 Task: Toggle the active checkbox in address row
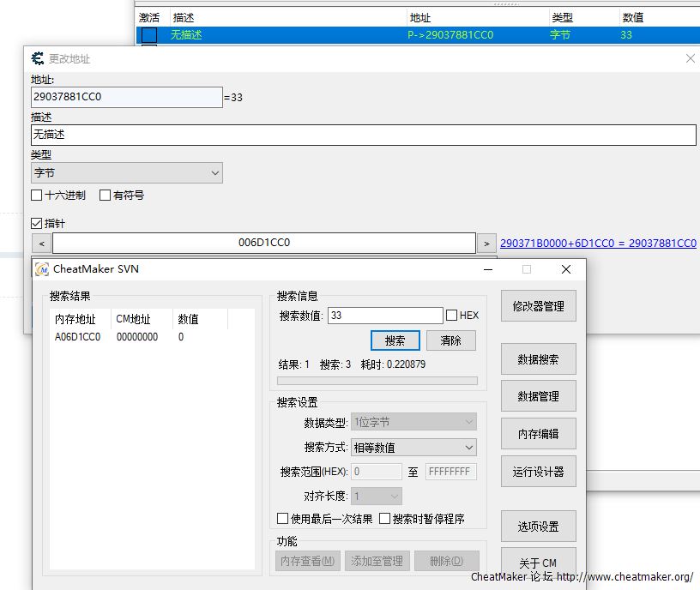point(149,35)
